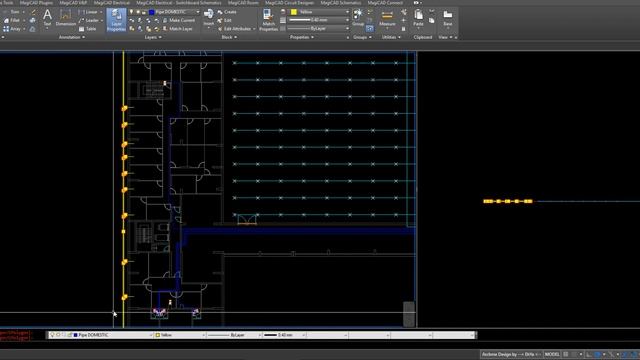The width and height of the screenshot is (640, 360).
Task: Select the Dimension tool
Action: [x=65, y=18]
